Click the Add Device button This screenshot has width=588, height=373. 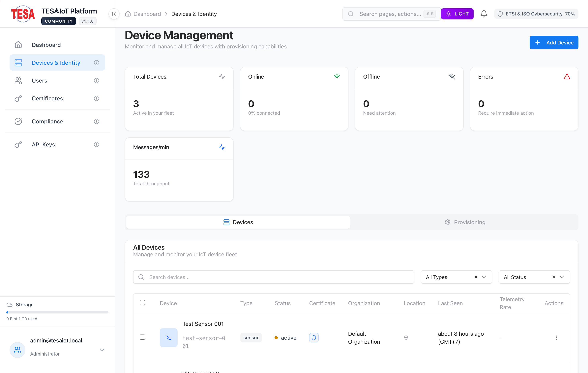pyautogui.click(x=554, y=42)
